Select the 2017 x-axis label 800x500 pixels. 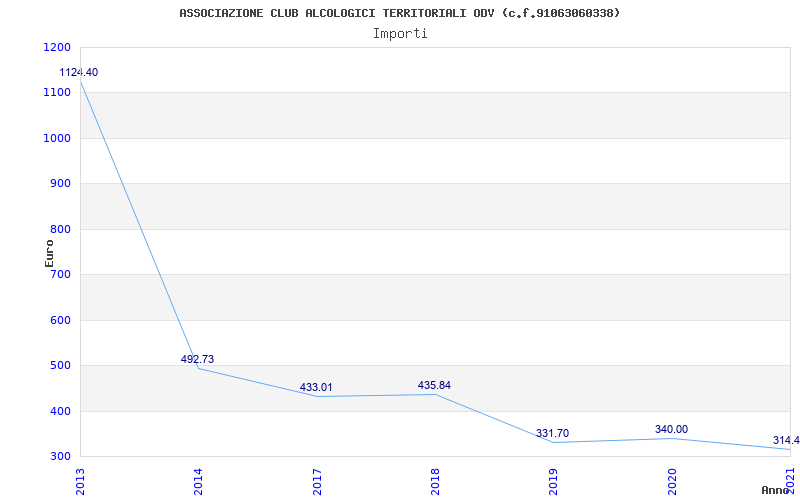317,482
